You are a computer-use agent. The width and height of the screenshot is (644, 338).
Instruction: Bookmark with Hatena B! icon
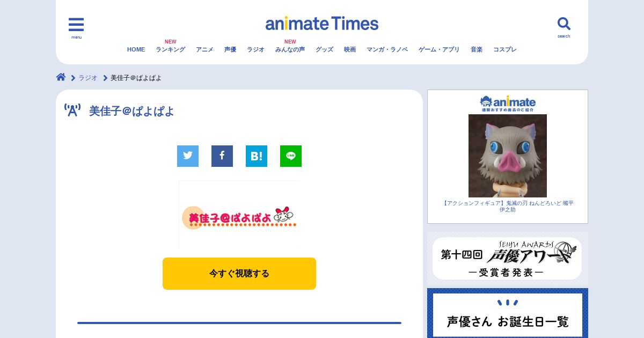click(x=257, y=156)
